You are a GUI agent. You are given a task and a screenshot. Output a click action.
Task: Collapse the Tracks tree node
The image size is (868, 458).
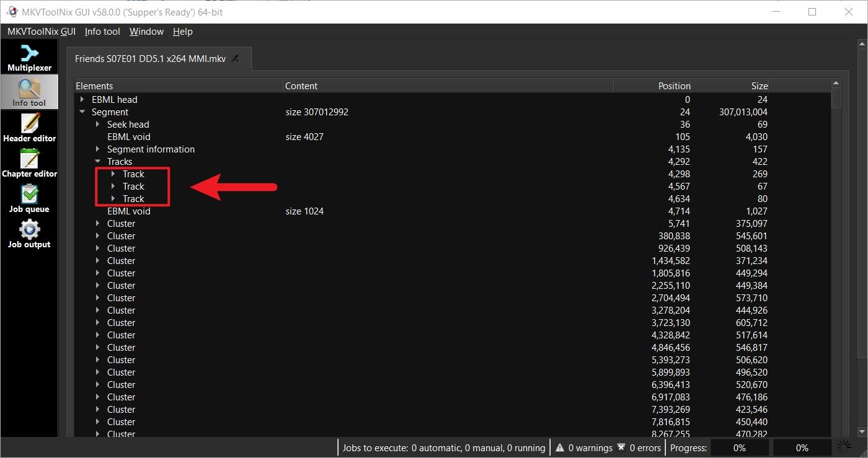(97, 161)
